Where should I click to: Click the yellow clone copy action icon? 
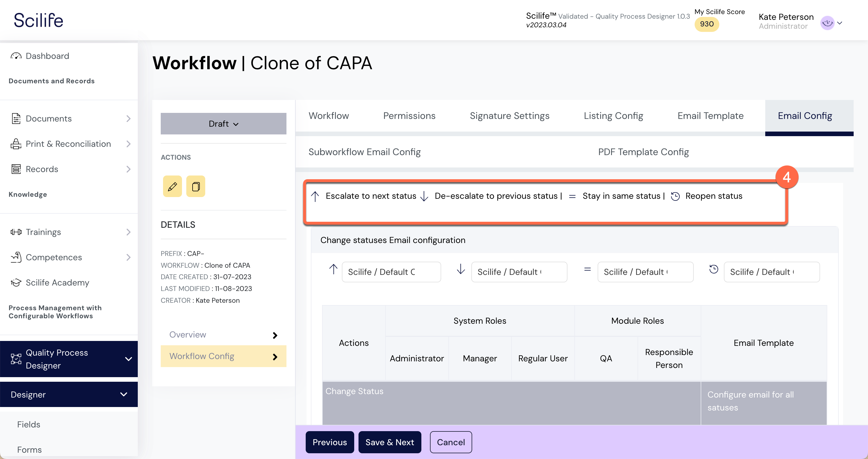click(x=196, y=186)
